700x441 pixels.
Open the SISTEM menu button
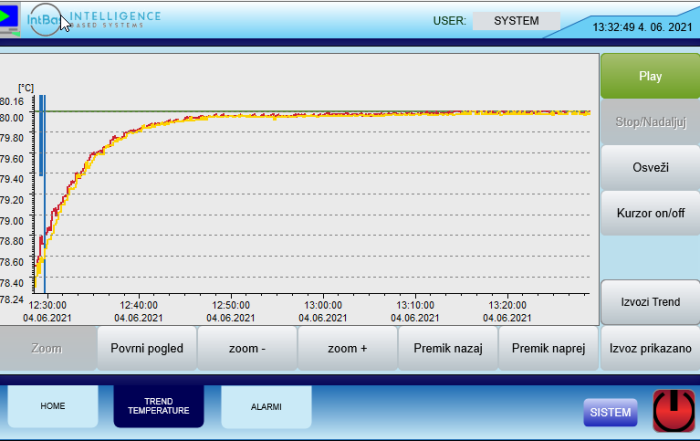[610, 412]
